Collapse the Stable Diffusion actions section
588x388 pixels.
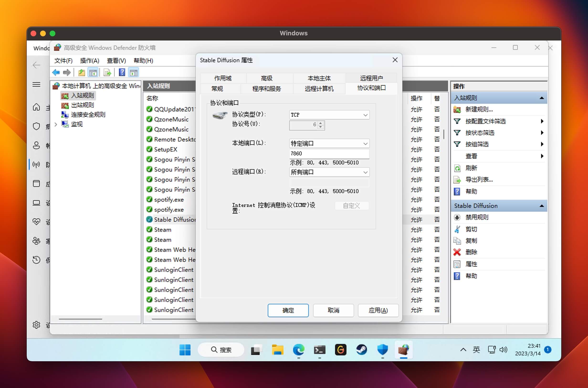[542, 206]
